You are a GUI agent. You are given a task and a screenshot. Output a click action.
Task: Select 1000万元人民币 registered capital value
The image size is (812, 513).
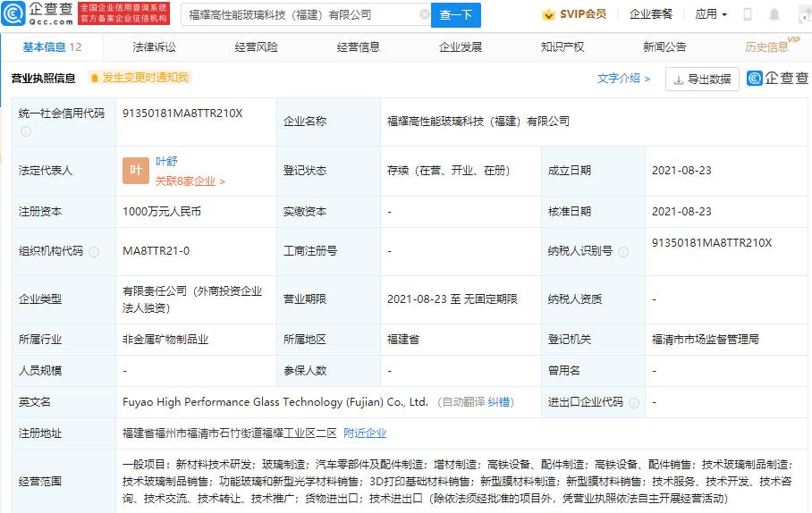tap(162, 212)
